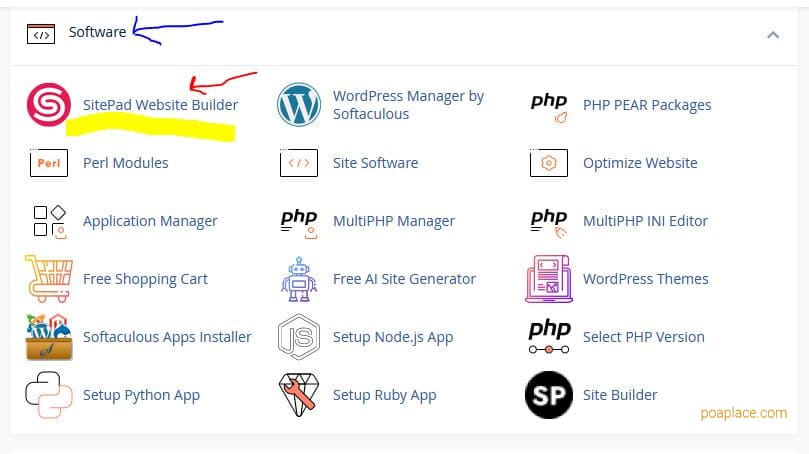
Task: Open the Site Software link
Action: 375,163
